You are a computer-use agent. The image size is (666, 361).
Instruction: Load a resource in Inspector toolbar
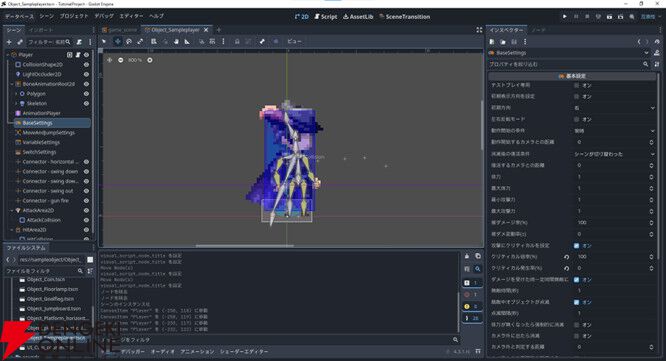pos(503,42)
